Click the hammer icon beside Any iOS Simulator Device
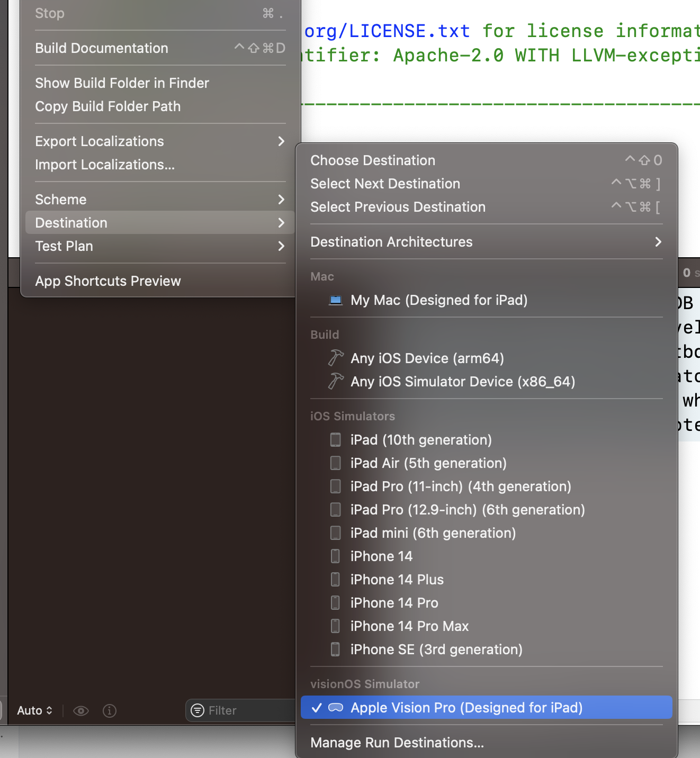This screenshot has height=758, width=700. click(336, 382)
